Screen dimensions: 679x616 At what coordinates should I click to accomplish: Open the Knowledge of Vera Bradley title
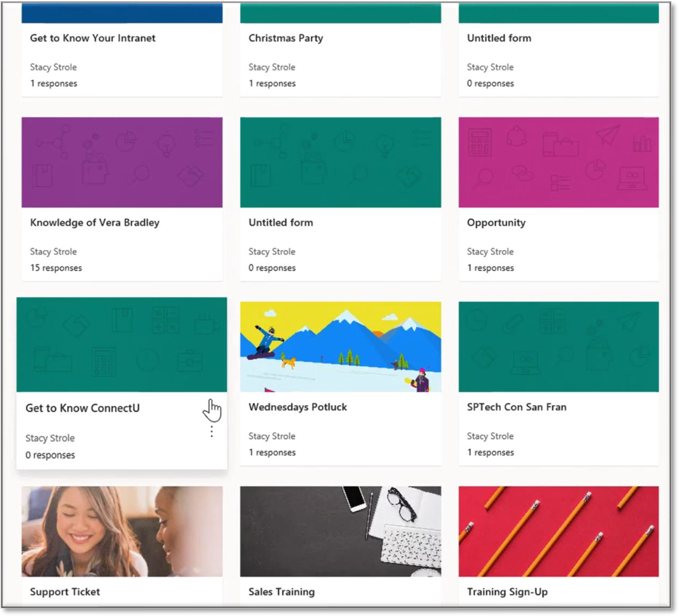95,223
